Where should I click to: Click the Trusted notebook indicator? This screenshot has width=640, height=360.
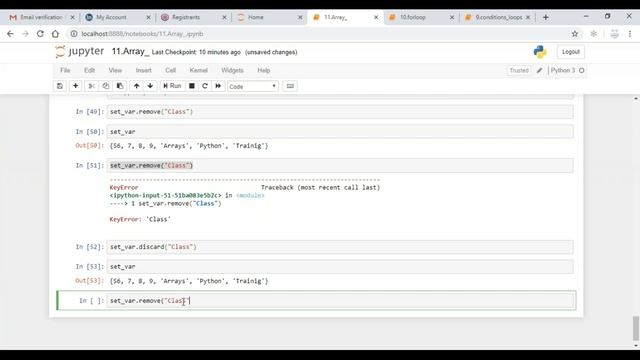(x=519, y=70)
